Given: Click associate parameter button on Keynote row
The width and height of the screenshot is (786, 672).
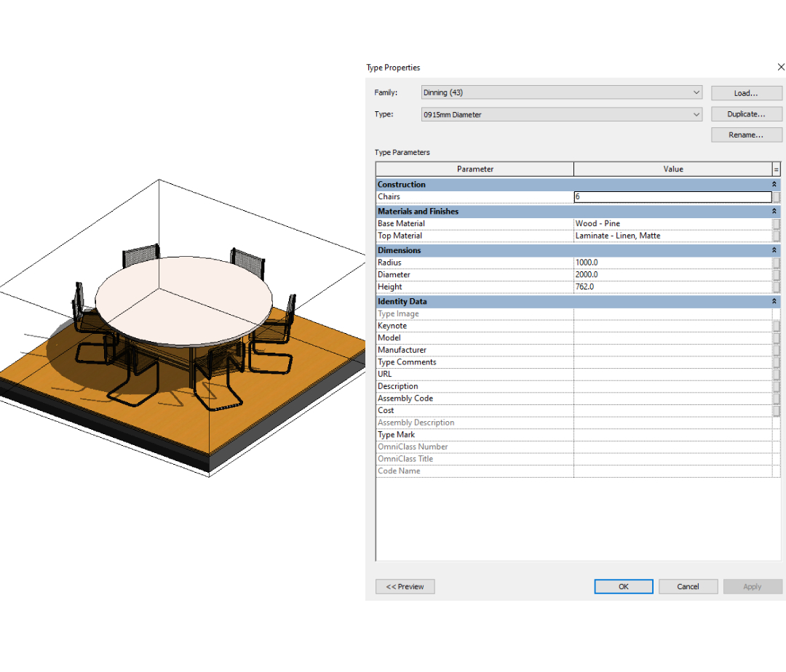Looking at the screenshot, I should (x=777, y=326).
